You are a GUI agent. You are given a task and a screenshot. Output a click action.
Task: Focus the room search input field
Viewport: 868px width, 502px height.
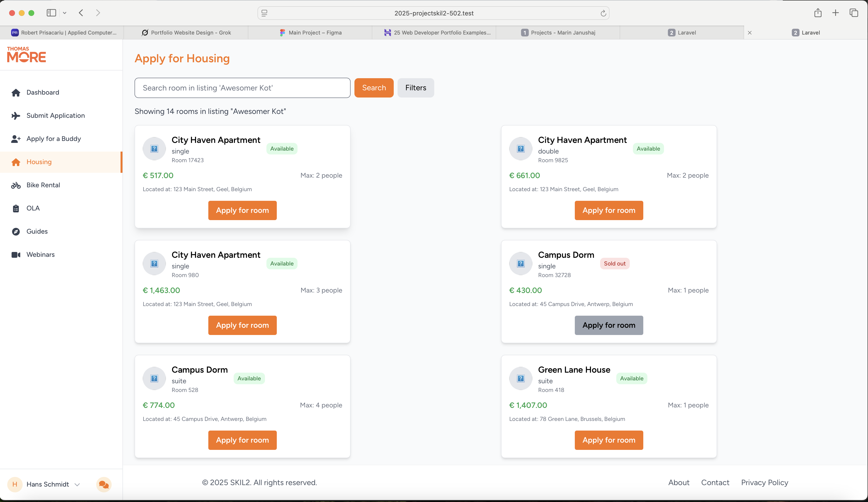point(243,88)
